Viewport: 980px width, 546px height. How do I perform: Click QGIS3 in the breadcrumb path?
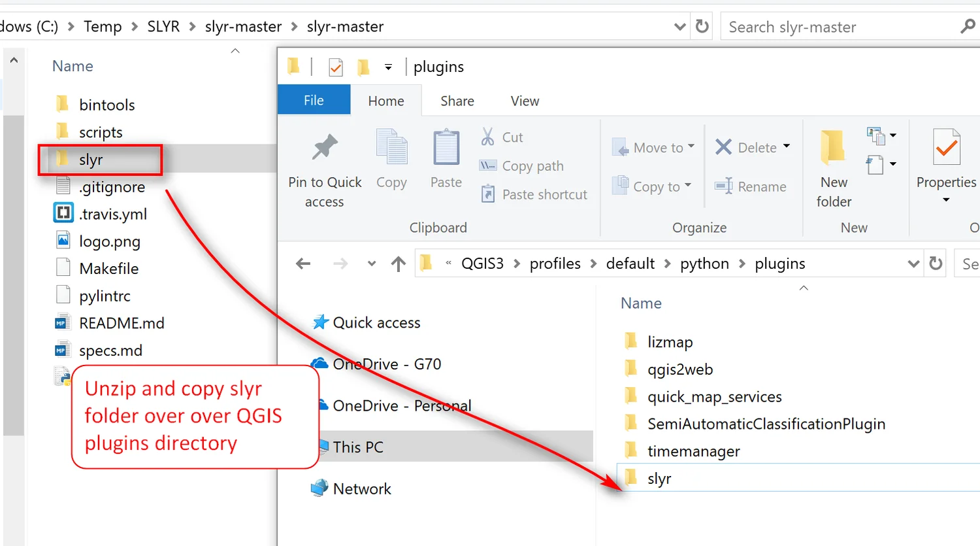coord(483,264)
